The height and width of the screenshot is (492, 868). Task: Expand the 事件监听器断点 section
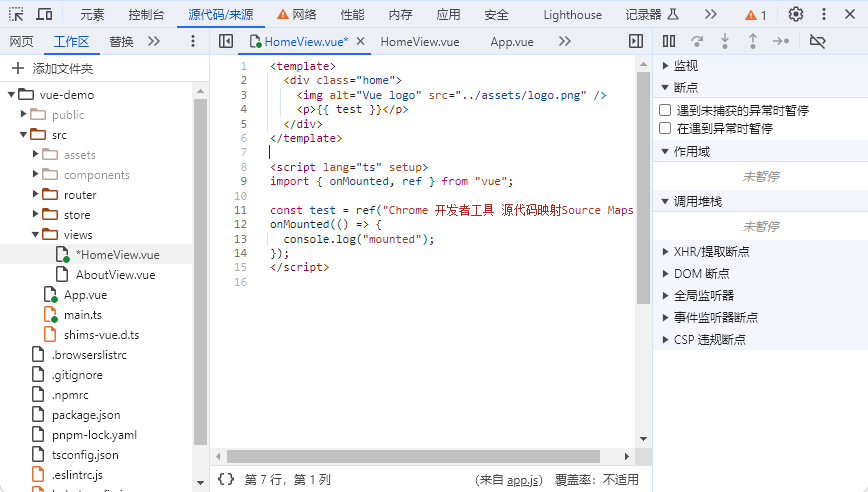(x=665, y=318)
